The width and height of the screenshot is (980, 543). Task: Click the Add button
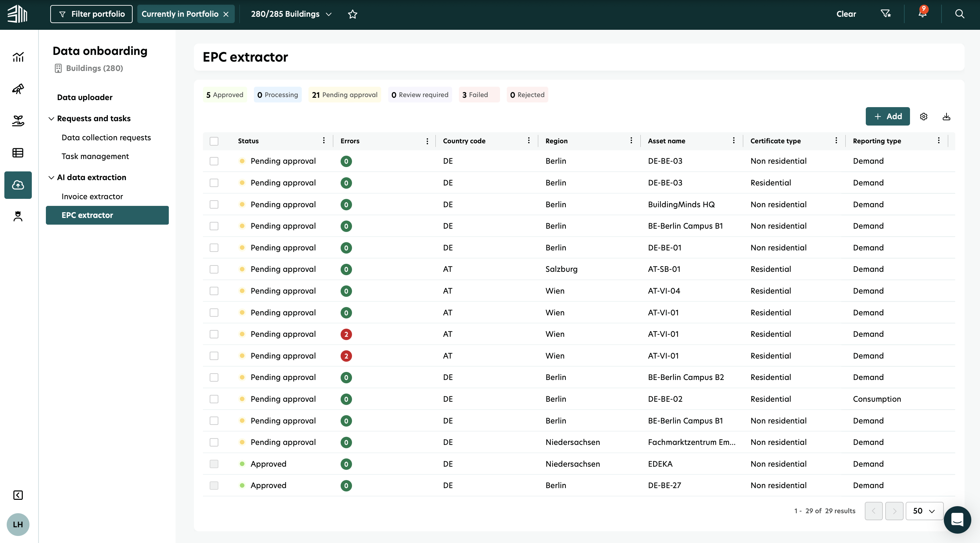click(x=887, y=117)
